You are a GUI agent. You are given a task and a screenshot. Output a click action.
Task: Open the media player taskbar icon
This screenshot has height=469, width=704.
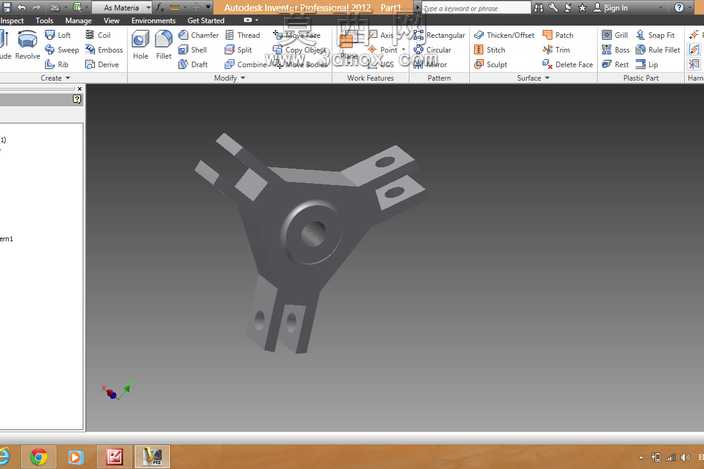click(x=75, y=457)
